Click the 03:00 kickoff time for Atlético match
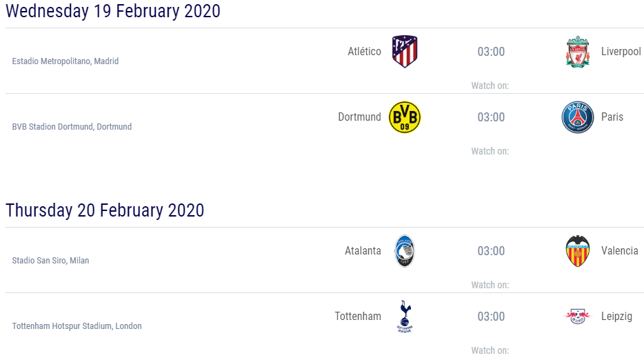Image resolution: width=644 pixels, height=360 pixels. point(491,52)
